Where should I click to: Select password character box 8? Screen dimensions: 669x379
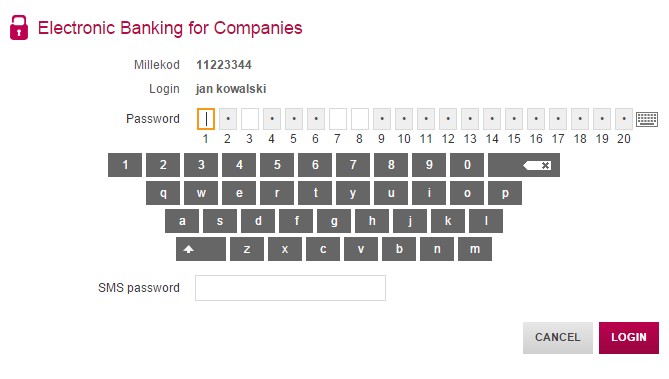(x=360, y=119)
